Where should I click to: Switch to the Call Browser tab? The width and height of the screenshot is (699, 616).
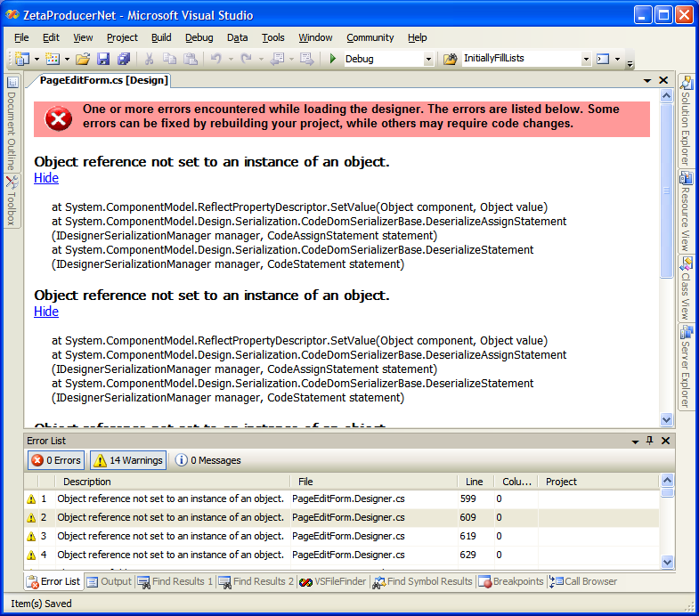pos(583,581)
